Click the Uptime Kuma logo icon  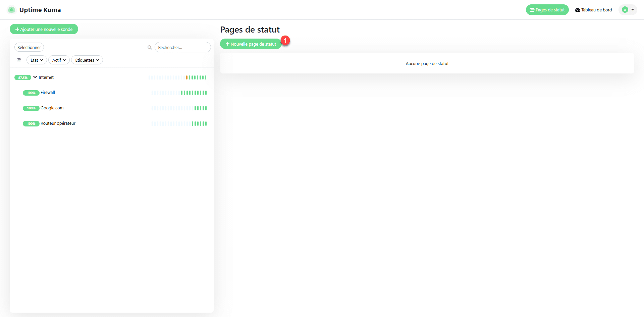point(11,10)
